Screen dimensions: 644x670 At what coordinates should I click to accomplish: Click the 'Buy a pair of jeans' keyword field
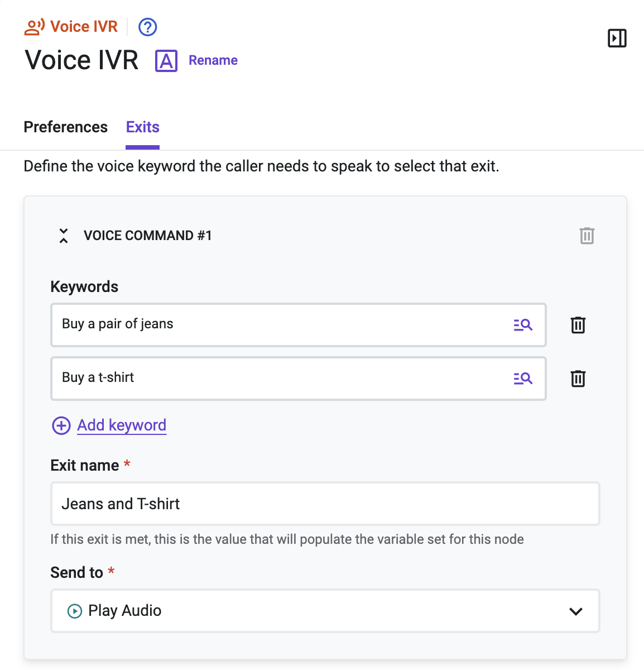(x=299, y=325)
